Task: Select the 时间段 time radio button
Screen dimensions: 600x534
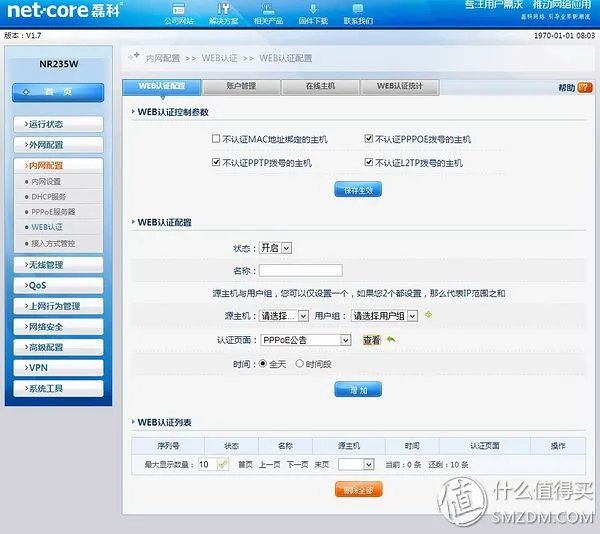Action: tap(300, 363)
